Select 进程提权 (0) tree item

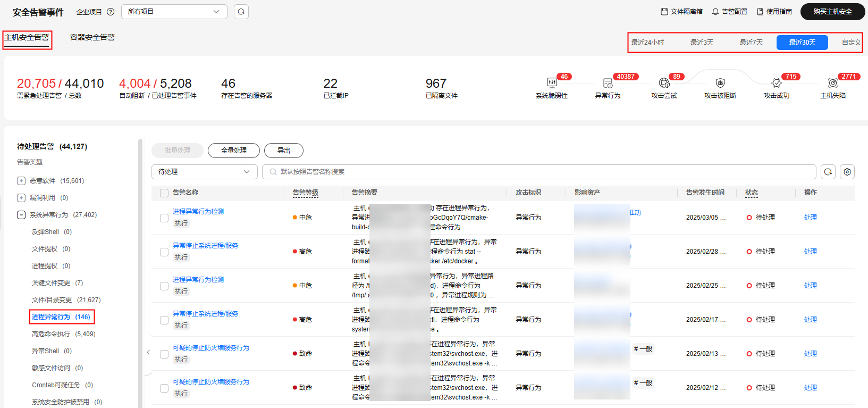[51, 266]
